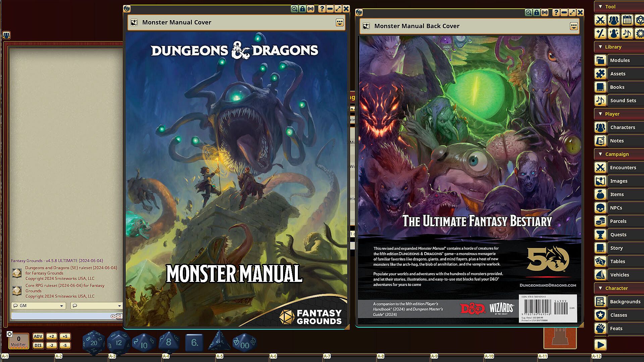The image size is (644, 362).
Task: Toggle the +5 modifier button
Action: tap(65, 337)
